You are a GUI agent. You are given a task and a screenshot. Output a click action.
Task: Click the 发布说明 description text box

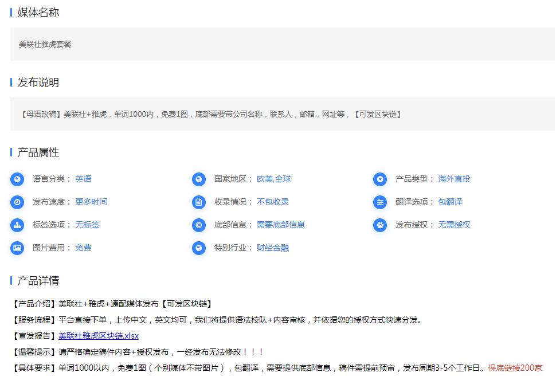click(x=283, y=114)
